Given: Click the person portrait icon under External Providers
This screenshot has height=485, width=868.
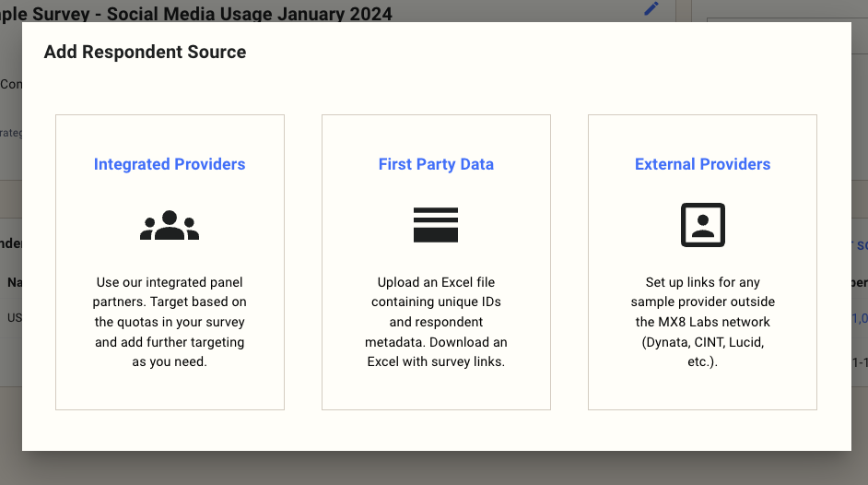Looking at the screenshot, I should coord(702,225).
